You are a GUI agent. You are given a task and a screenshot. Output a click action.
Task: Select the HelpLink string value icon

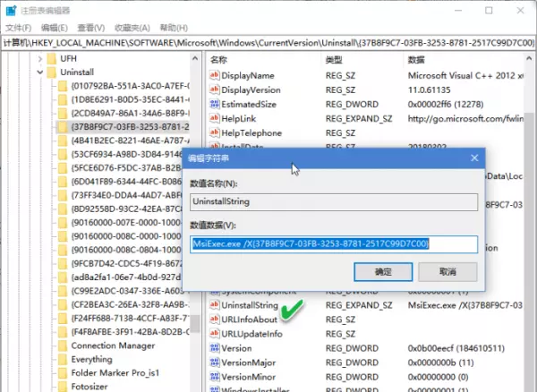[x=215, y=118]
